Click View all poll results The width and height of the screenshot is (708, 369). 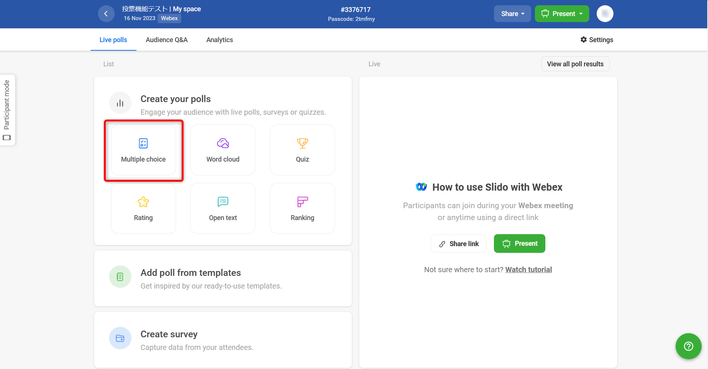(x=575, y=64)
